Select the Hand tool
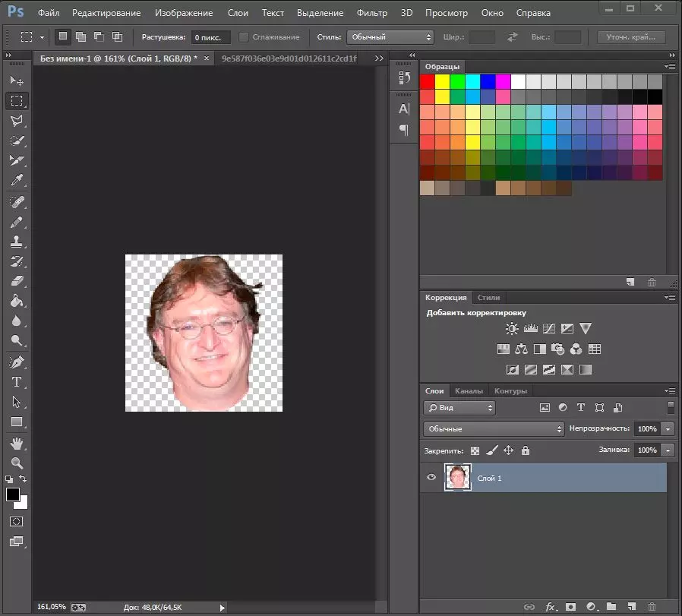 coord(17,443)
